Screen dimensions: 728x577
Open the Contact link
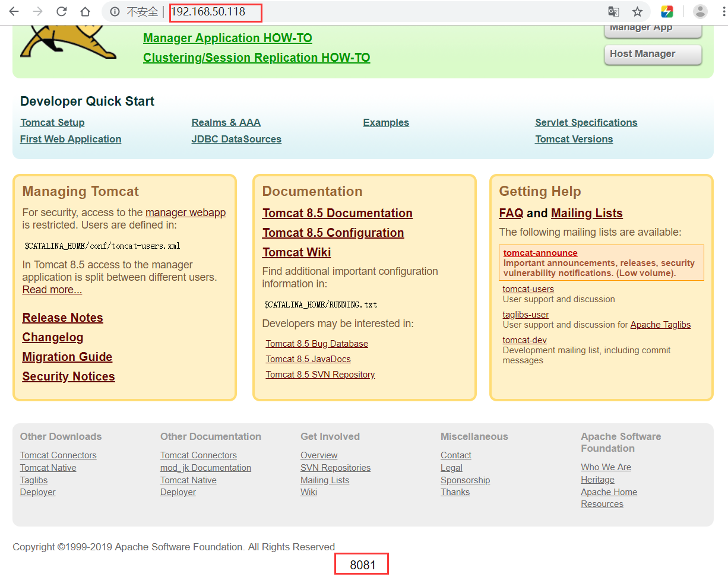click(x=456, y=455)
